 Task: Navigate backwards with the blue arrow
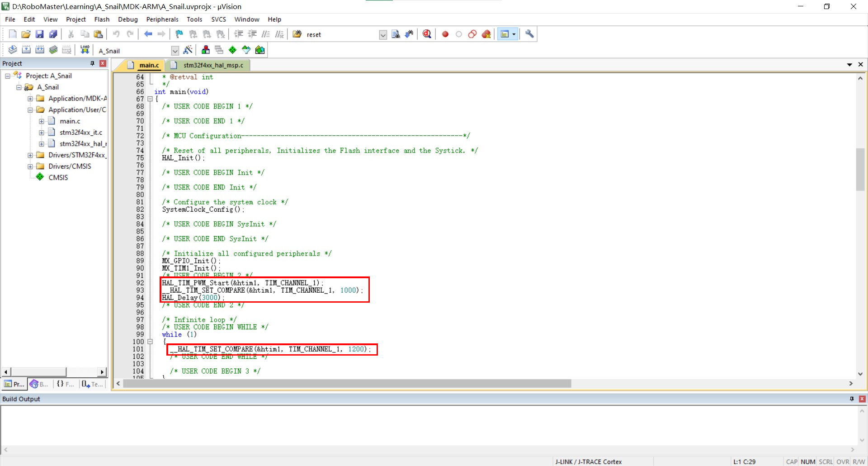pyautogui.click(x=148, y=34)
